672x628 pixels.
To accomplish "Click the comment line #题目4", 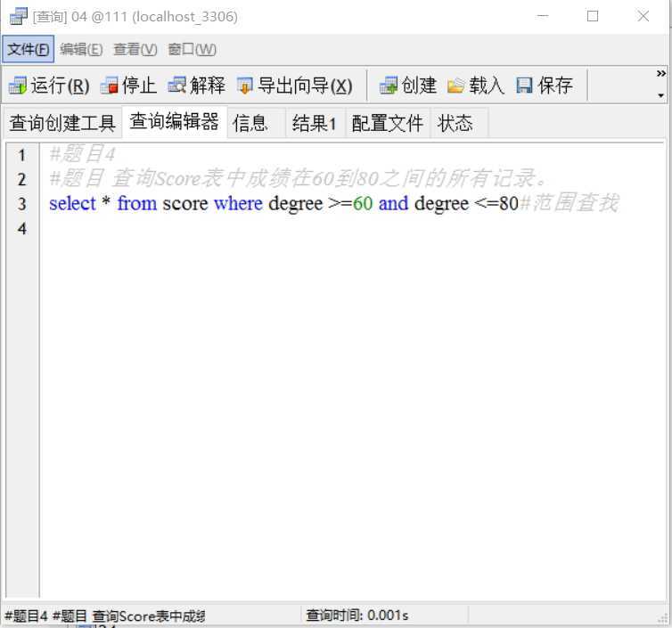I will tap(82, 154).
